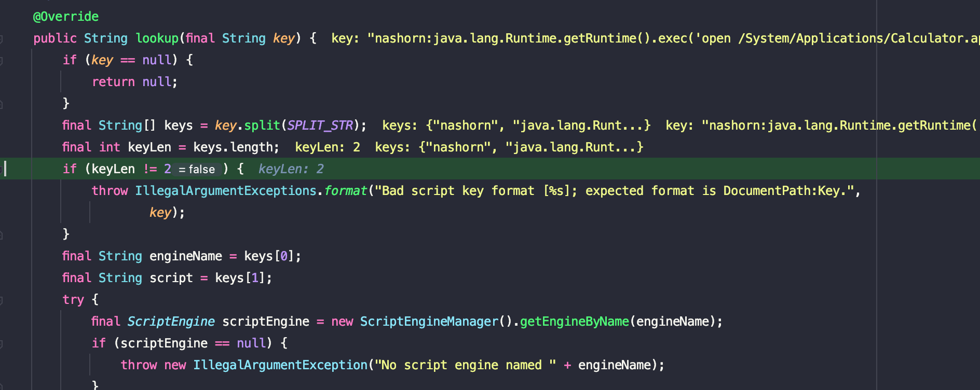980x390 pixels.
Task: Click the getEngineByName method call
Action: (575, 322)
